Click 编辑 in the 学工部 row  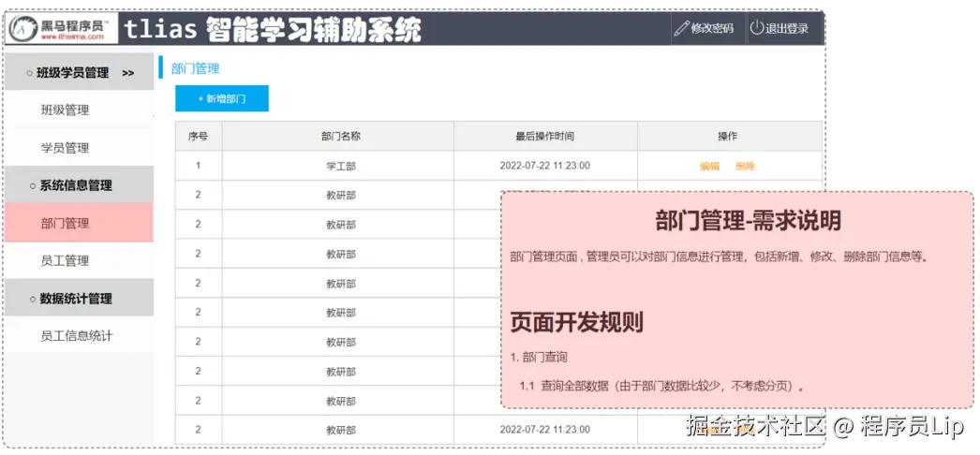(x=709, y=166)
